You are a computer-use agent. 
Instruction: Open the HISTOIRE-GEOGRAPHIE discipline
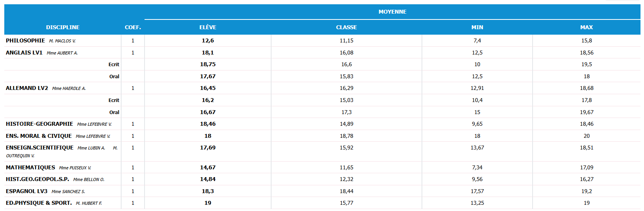39,124
